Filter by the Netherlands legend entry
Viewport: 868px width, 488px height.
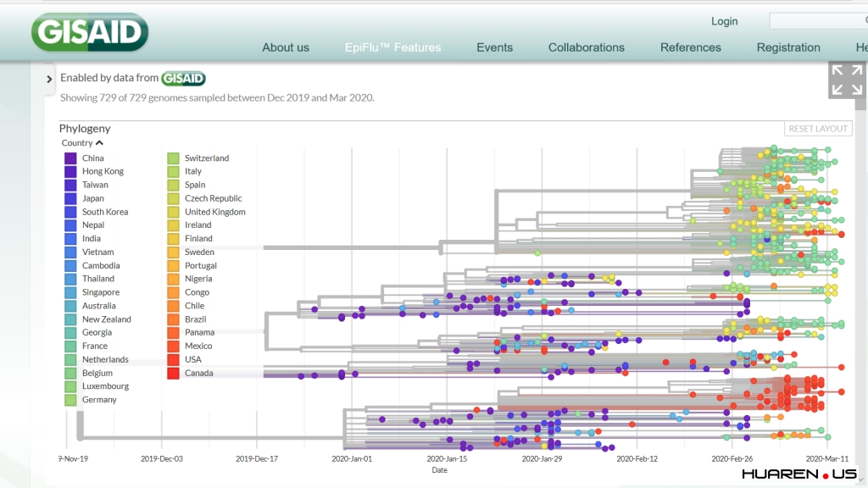(x=104, y=359)
